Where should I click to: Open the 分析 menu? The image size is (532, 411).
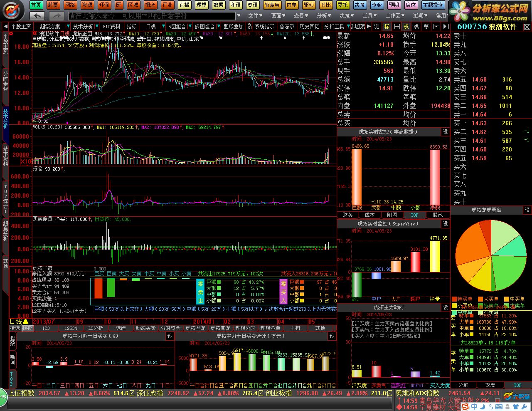(323, 16)
